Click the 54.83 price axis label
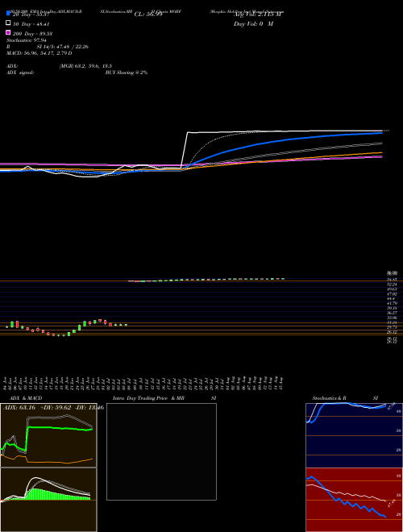The width and height of the screenshot is (403, 532). click(x=393, y=279)
